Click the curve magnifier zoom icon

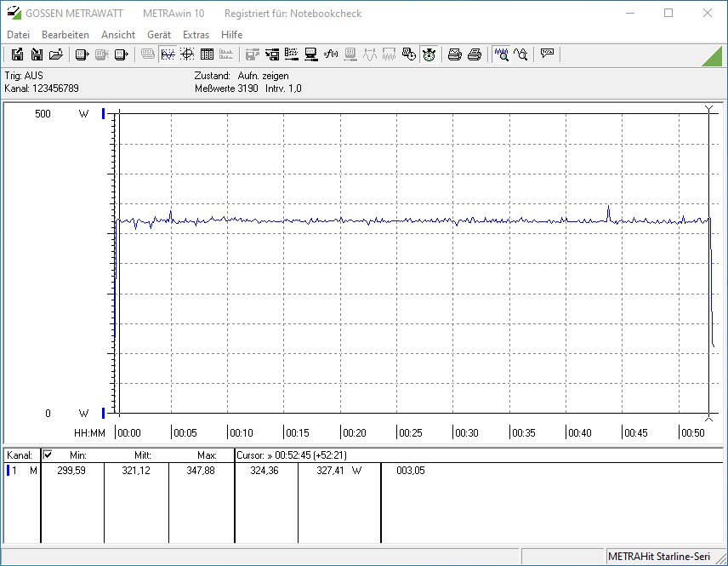(520, 54)
